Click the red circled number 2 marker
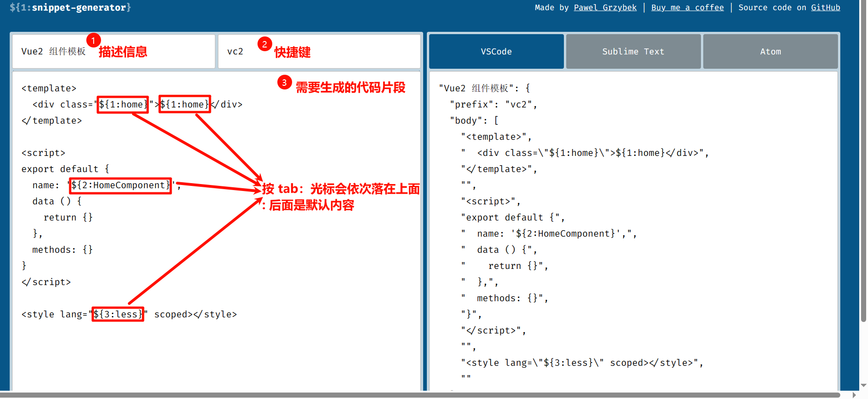The height and width of the screenshot is (399, 868). click(264, 44)
